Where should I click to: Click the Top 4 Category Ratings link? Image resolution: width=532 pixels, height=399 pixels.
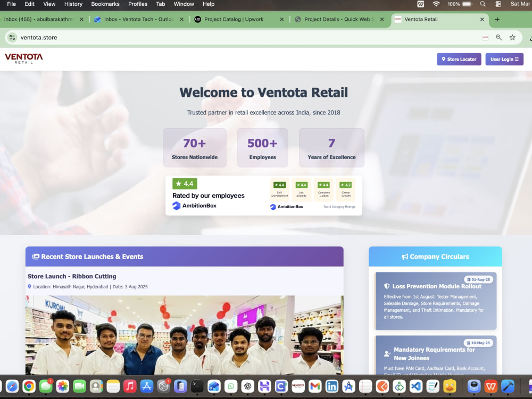point(339,206)
